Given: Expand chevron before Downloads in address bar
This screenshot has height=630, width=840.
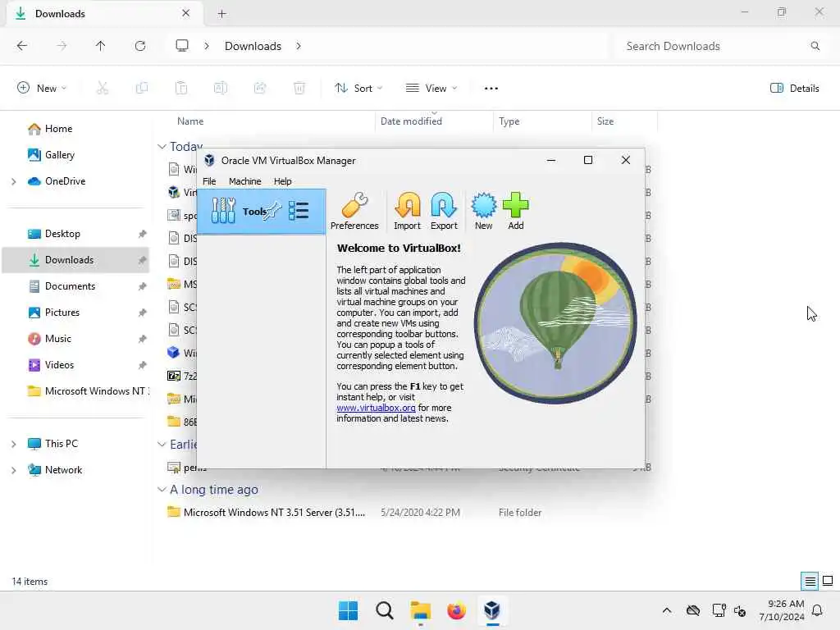Looking at the screenshot, I should coord(206,46).
